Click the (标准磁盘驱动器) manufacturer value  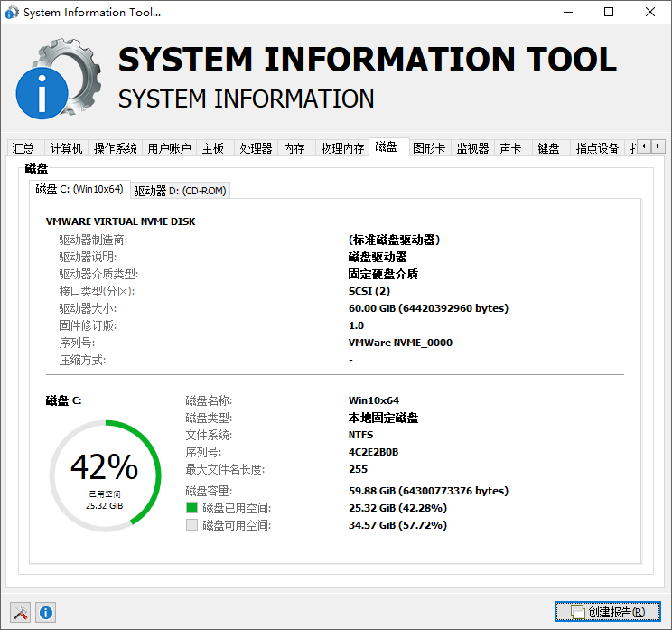(x=394, y=240)
